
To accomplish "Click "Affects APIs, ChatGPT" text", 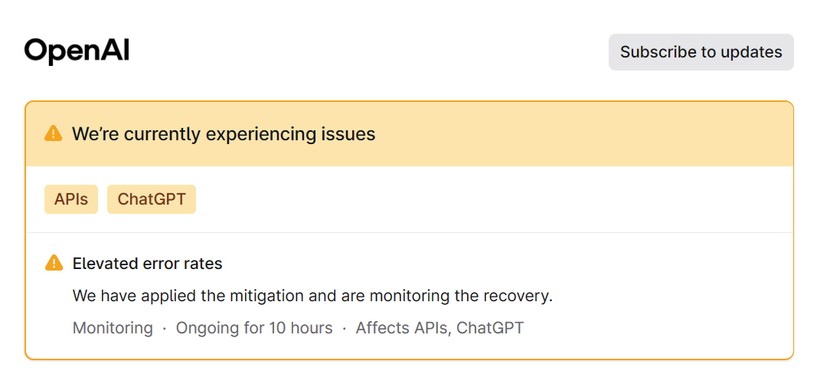I will tap(440, 328).
